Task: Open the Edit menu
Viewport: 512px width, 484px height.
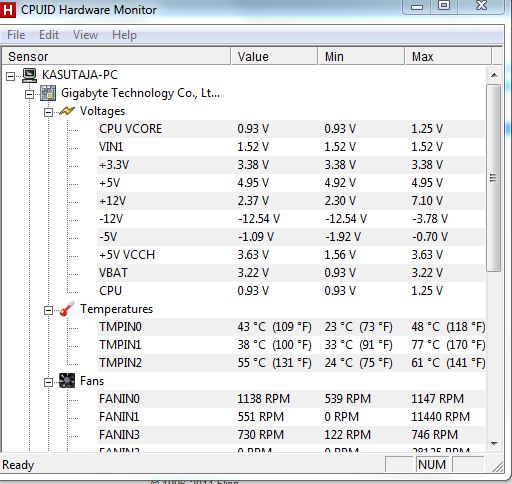Action: click(x=49, y=35)
